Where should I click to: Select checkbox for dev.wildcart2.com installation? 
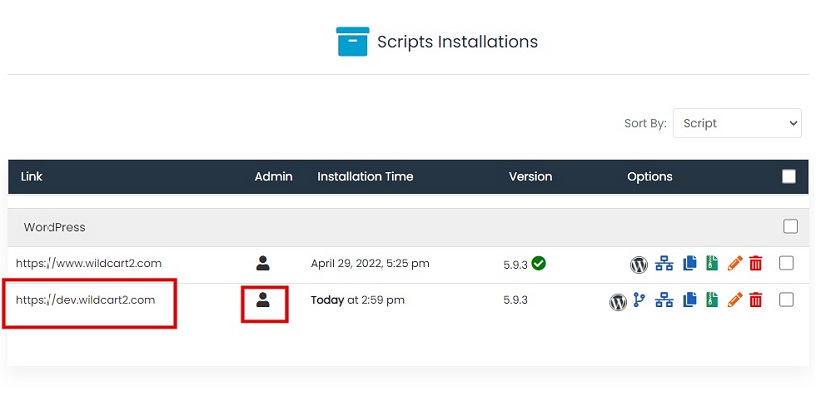tap(786, 300)
